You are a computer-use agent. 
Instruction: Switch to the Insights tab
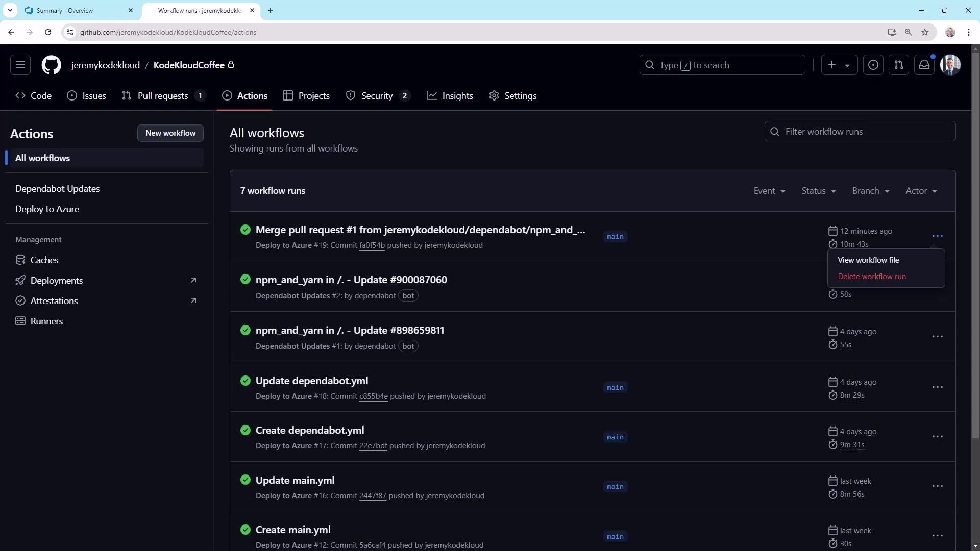(x=450, y=96)
